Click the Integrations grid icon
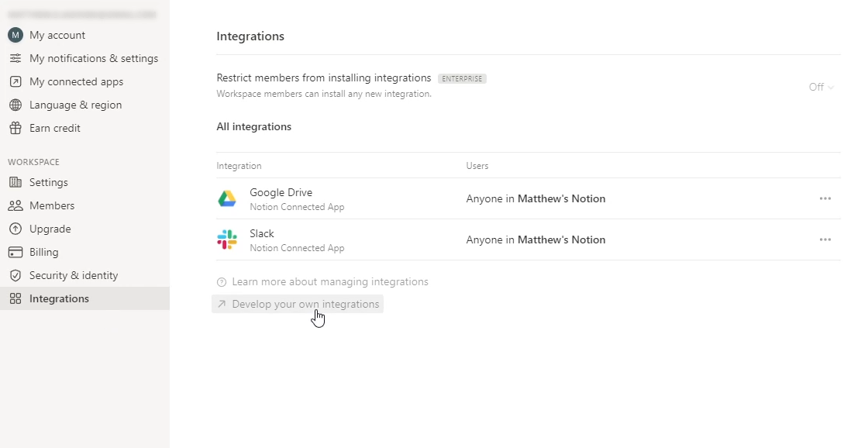 (x=15, y=298)
